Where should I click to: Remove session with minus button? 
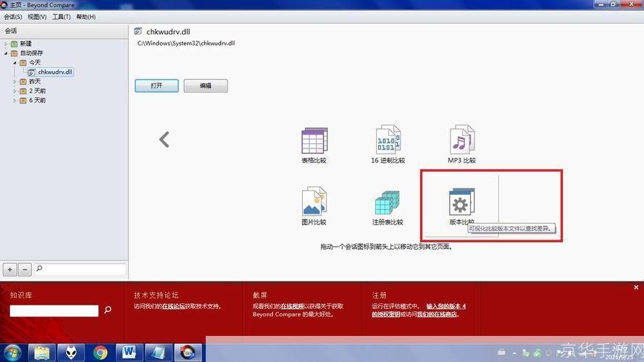tap(25, 269)
